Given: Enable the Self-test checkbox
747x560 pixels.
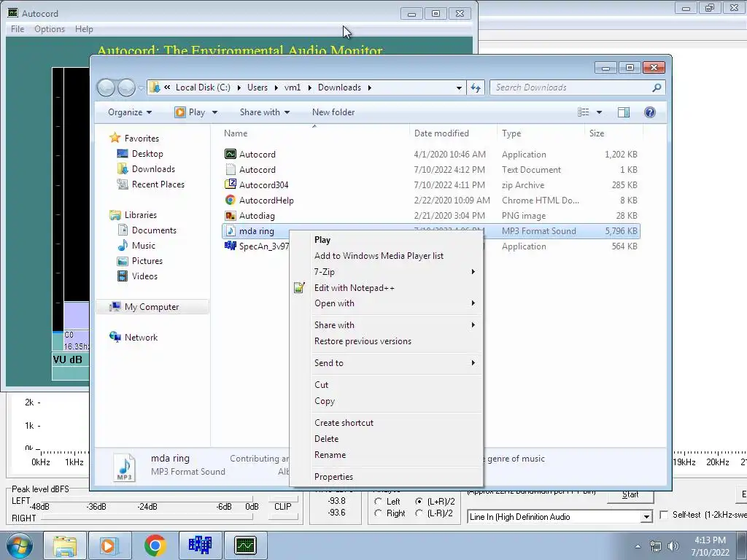Looking at the screenshot, I should (x=664, y=515).
